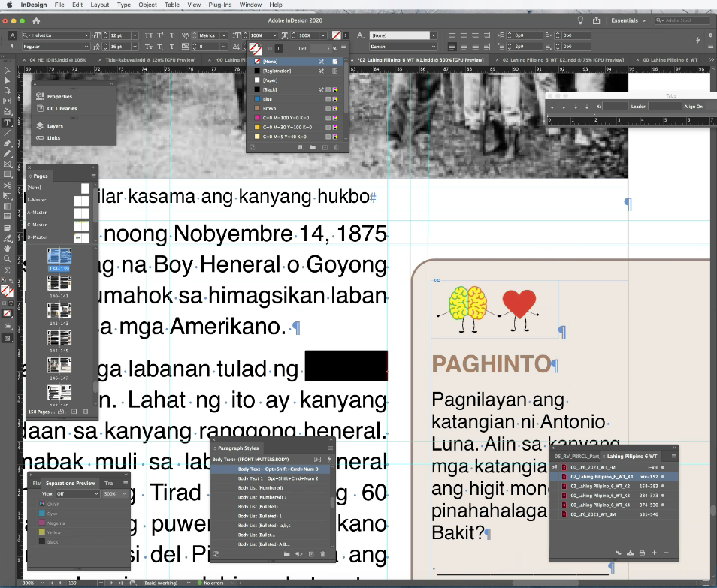Image resolution: width=717 pixels, height=588 pixels.
Task: Toggle formatting affects text button in Swatches
Action: 279,48
